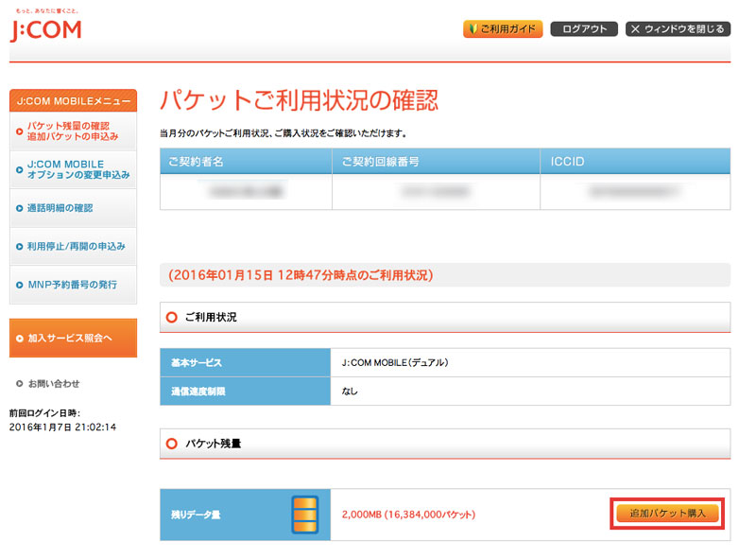756x558 pixels.
Task: Click the 通信速度制限 row label
Action: coord(198,391)
